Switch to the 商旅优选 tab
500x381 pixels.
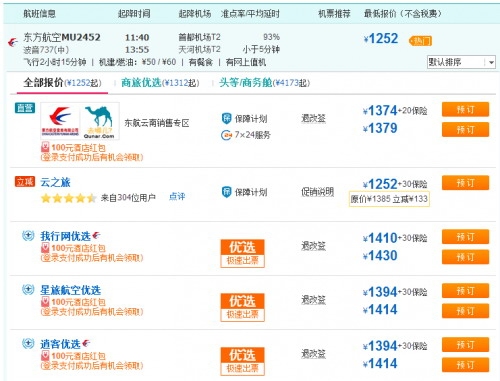pyautogui.click(x=160, y=82)
